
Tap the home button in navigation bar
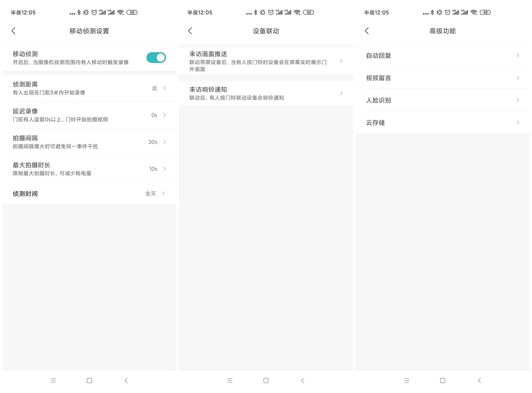click(x=89, y=380)
